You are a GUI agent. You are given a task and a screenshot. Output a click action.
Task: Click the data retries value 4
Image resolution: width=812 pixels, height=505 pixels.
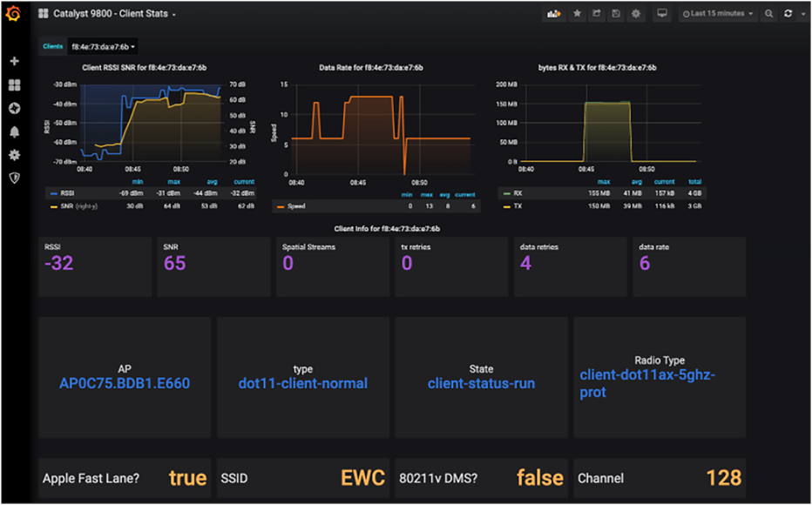click(x=525, y=263)
